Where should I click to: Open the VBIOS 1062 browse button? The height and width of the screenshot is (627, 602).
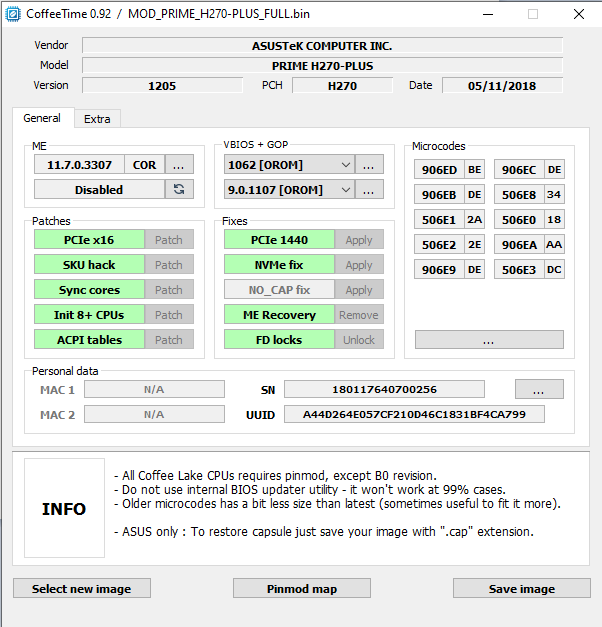point(369,164)
